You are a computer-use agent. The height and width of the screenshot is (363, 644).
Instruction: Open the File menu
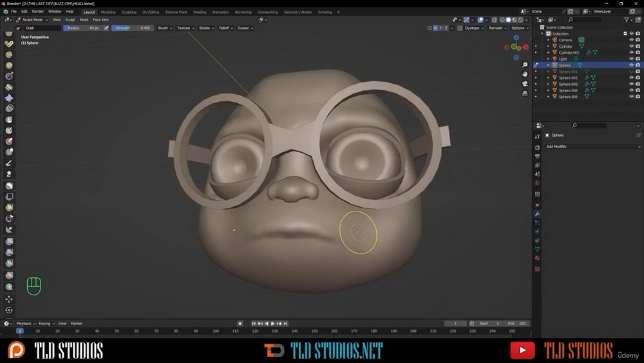(14, 12)
